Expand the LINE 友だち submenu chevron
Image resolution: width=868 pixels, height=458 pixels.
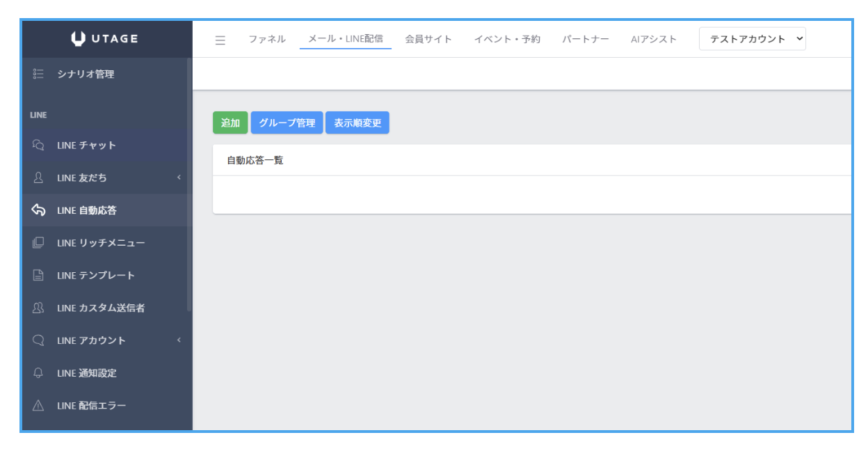coord(179,177)
